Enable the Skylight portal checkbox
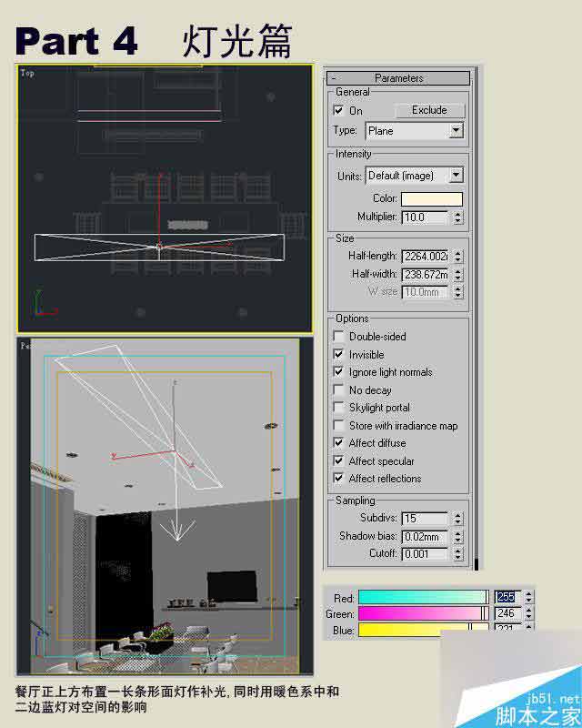The image size is (582, 728). coord(339,408)
